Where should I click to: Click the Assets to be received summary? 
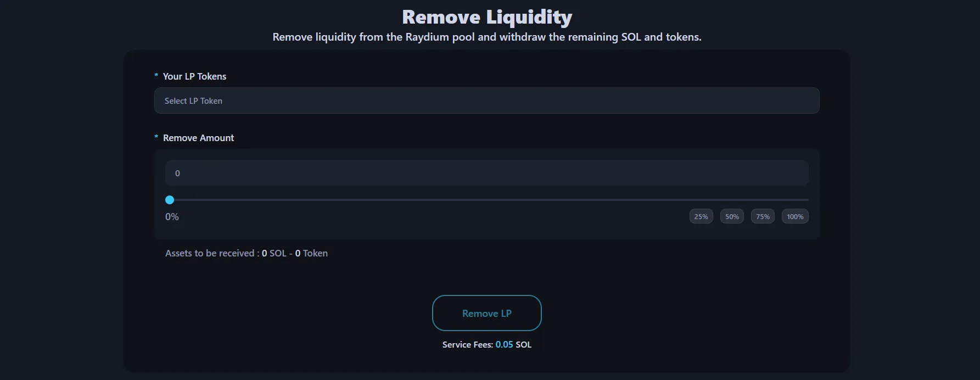point(246,253)
